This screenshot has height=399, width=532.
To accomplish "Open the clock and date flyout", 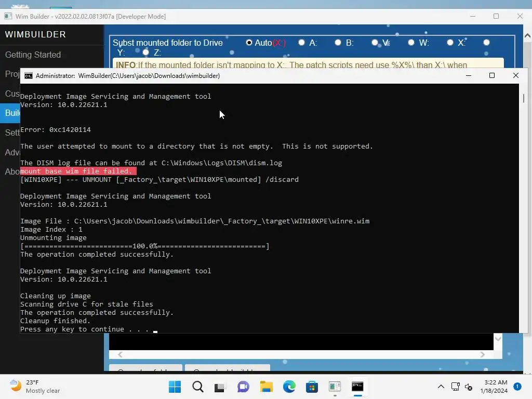I will point(494,387).
